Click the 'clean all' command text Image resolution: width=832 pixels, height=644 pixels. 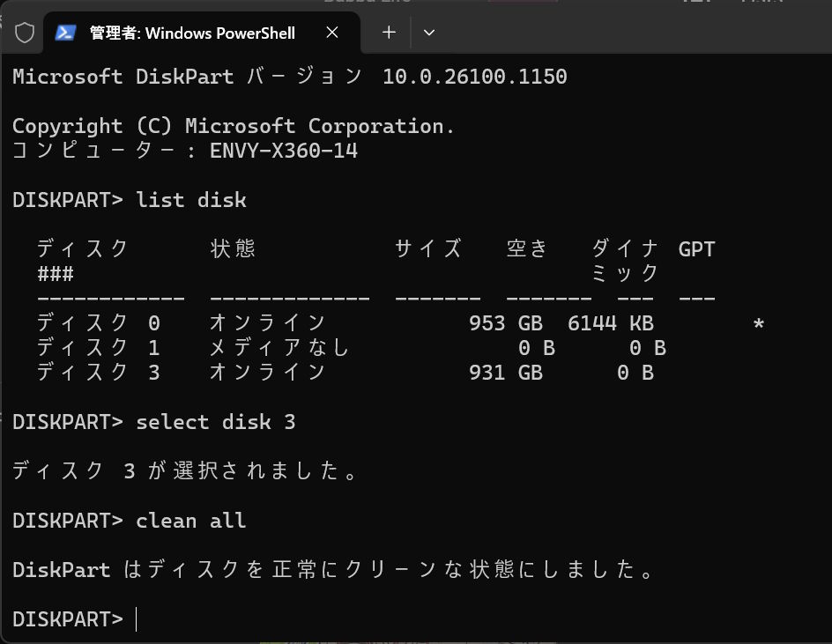point(191,521)
